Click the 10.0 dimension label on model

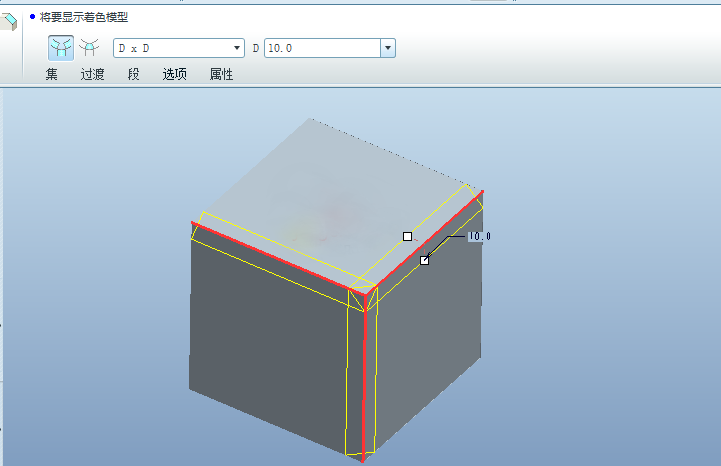pyautogui.click(x=479, y=236)
